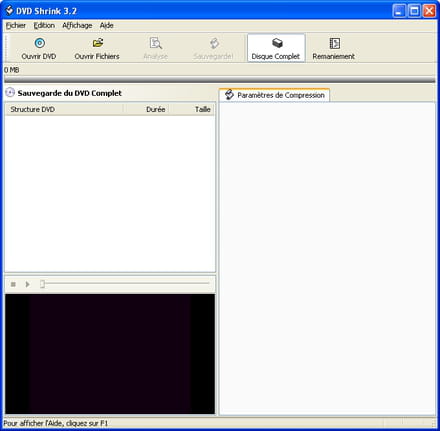The width and height of the screenshot is (440, 431).
Task: Click the Sauvegarde! toolbar icon
Action: click(214, 43)
